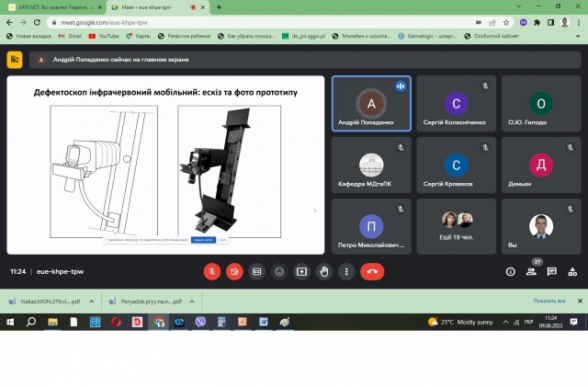Toggle the camera off button
The image size is (588, 387).
coord(234,271)
